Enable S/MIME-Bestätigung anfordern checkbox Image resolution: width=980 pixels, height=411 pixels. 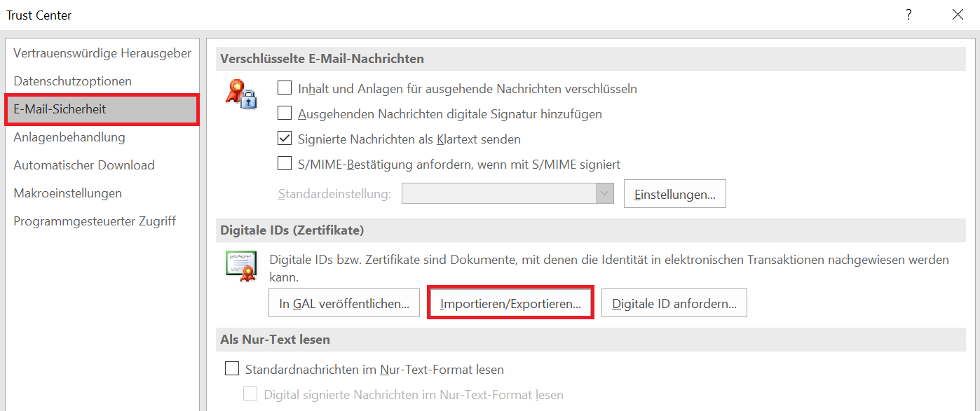click(x=285, y=164)
